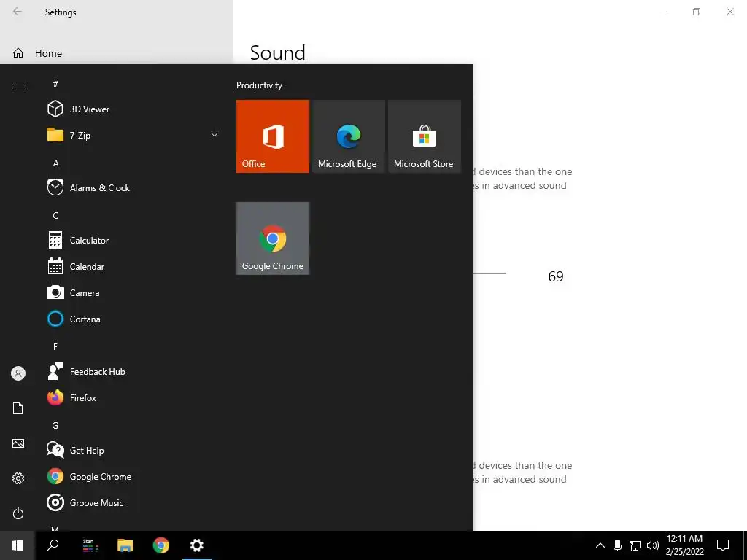Viewport: 747px width, 560px height.
Task: Show hidden system tray icons
Action: pyautogui.click(x=600, y=545)
